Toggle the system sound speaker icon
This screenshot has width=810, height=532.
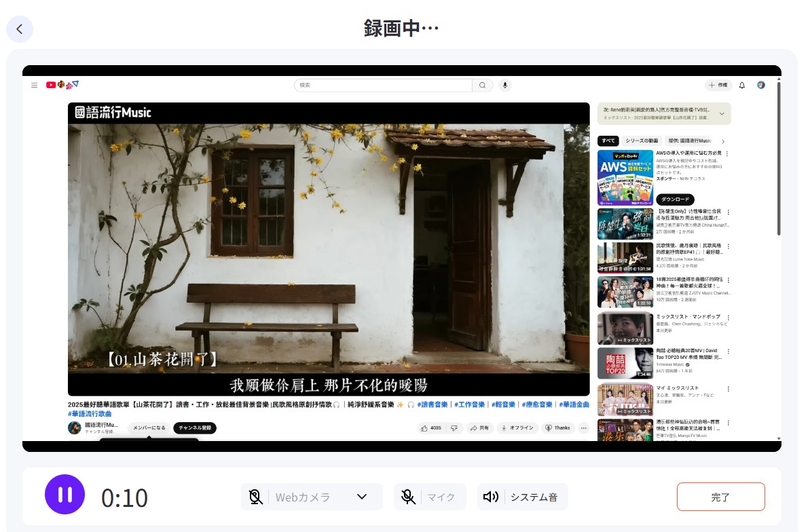pos(491,497)
